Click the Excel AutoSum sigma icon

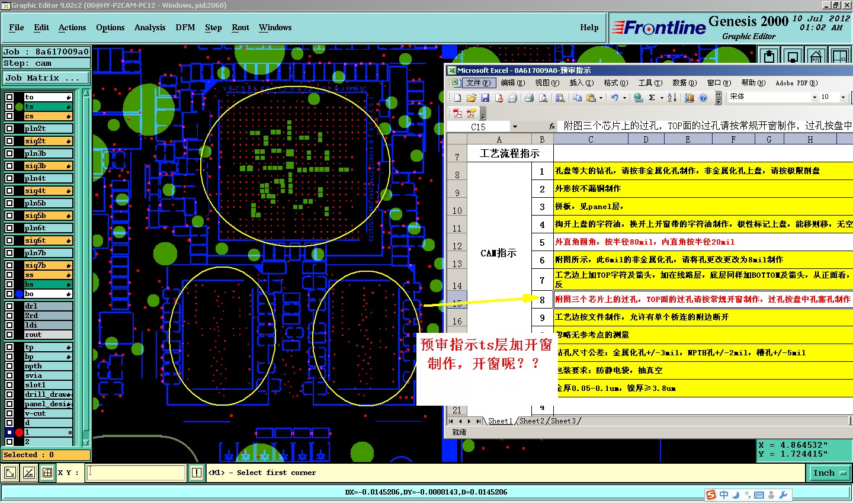pyautogui.click(x=652, y=98)
